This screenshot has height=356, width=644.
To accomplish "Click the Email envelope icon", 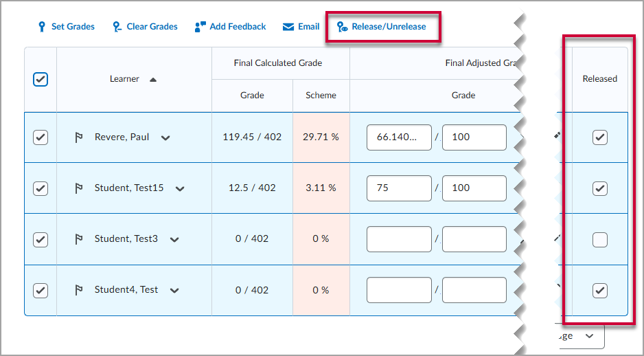I will click(x=288, y=27).
